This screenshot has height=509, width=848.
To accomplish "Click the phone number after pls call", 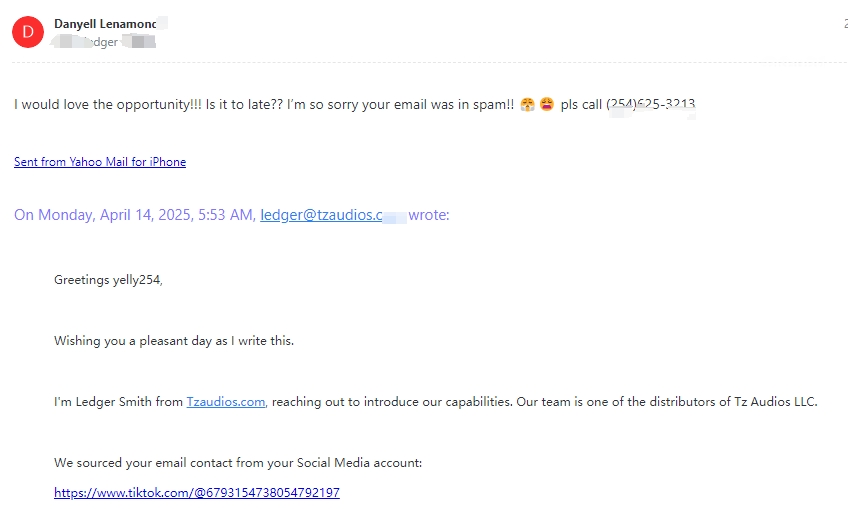I will [x=651, y=104].
